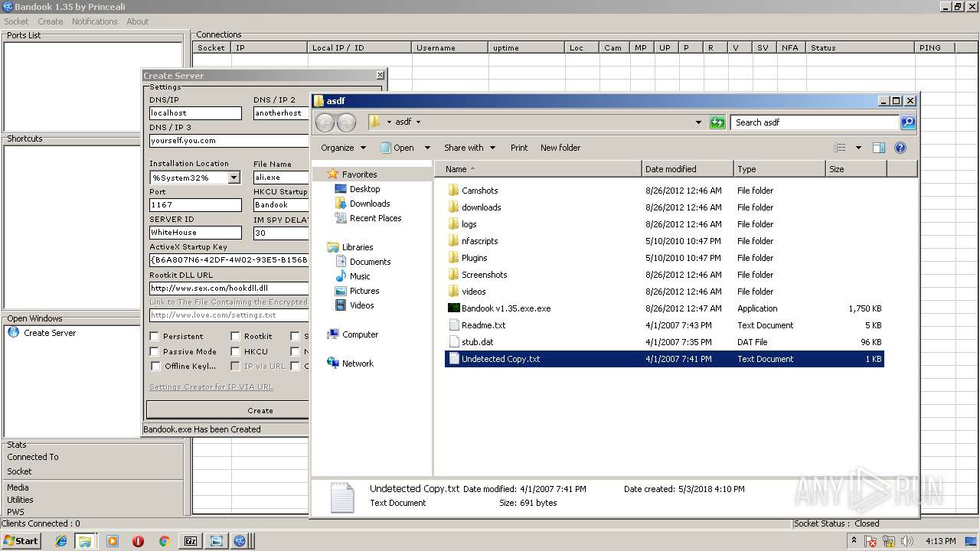The width and height of the screenshot is (980, 551).
Task: Expand the Open button dropdown arrow
Action: (427, 148)
